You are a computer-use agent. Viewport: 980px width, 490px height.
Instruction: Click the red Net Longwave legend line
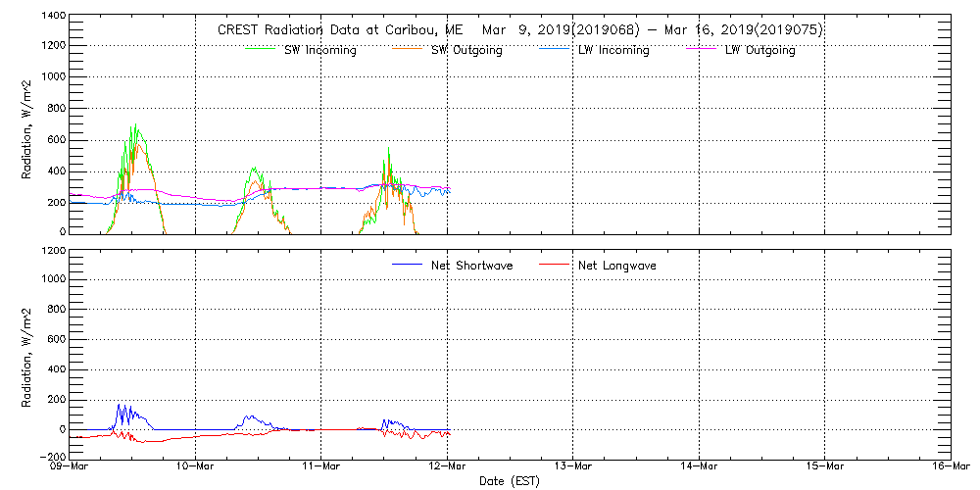coord(555,265)
